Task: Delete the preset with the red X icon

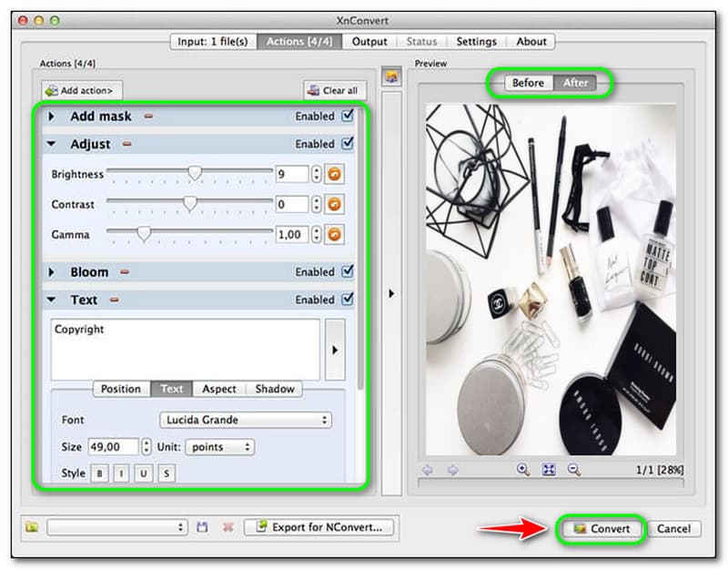Action: pos(228,527)
